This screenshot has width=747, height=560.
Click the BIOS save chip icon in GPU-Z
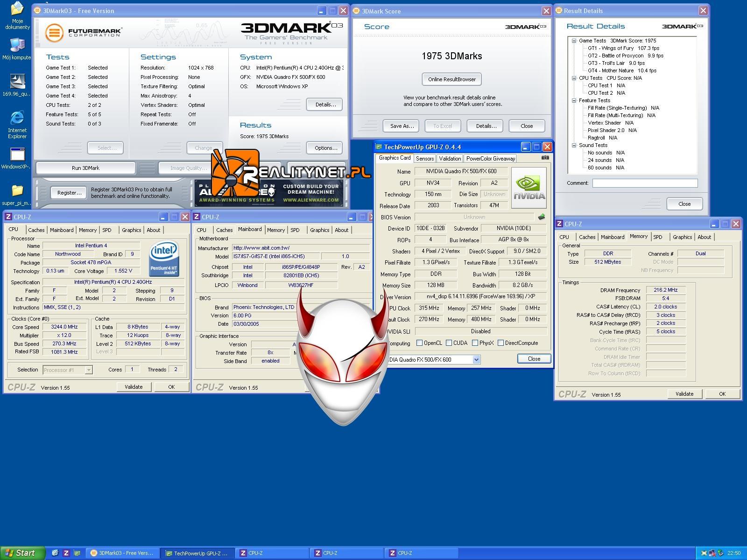pos(542,217)
